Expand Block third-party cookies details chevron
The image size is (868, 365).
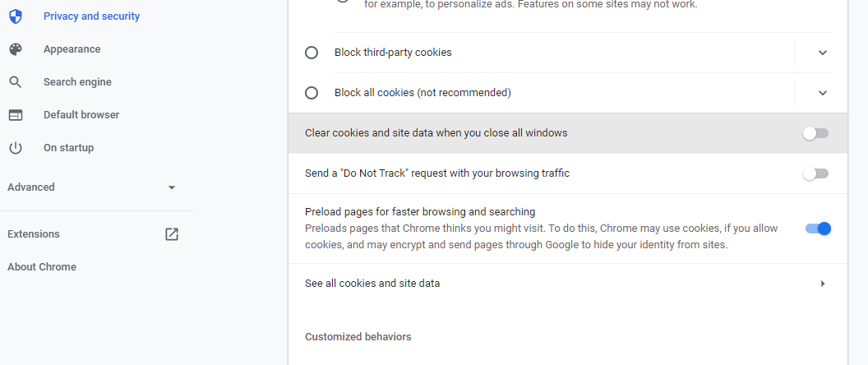point(823,53)
